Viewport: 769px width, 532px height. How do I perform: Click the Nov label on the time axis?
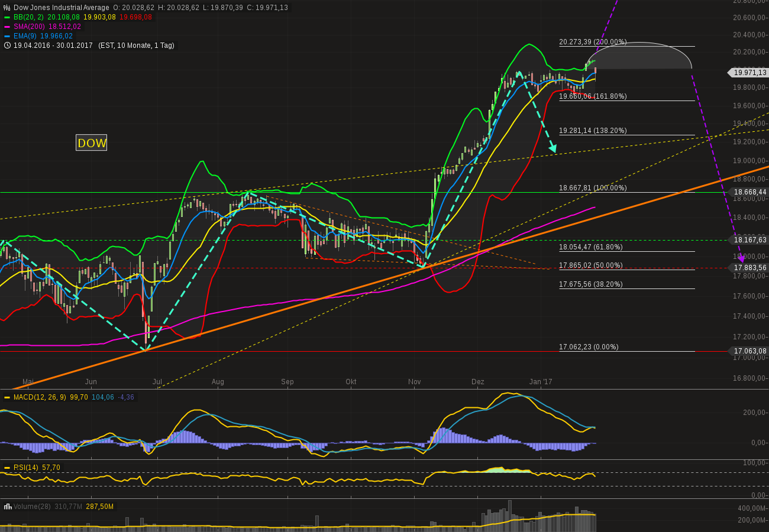(x=415, y=382)
